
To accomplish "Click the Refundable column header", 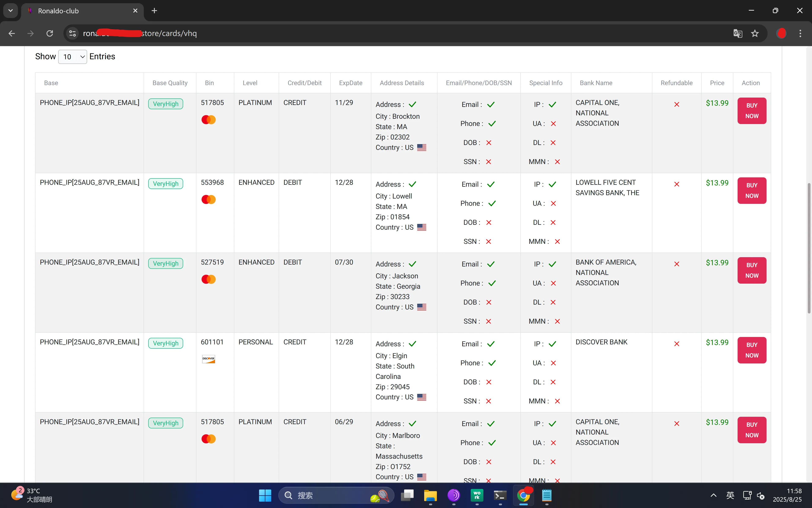I will pyautogui.click(x=676, y=83).
